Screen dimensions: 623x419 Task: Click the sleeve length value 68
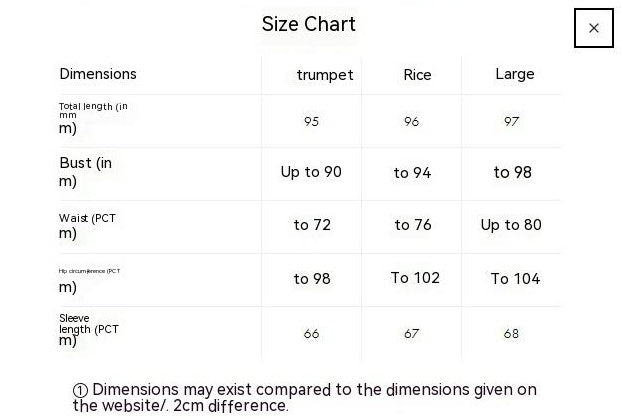[511, 333]
